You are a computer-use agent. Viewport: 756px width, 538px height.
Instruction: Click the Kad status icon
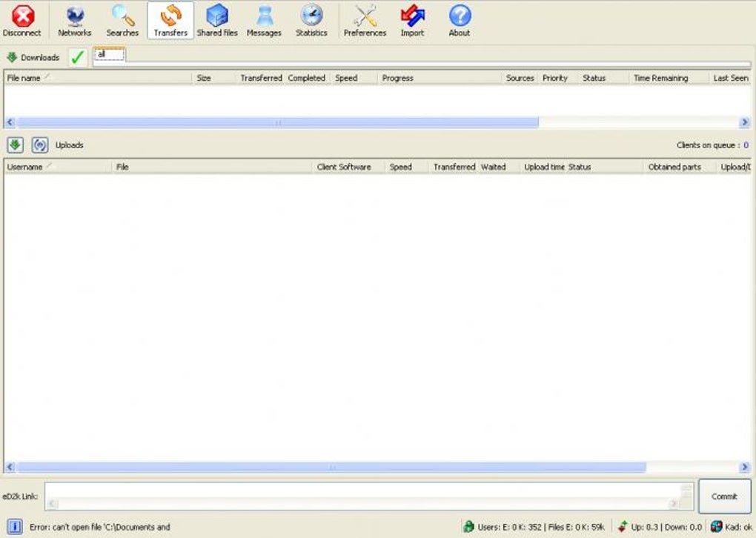717,527
